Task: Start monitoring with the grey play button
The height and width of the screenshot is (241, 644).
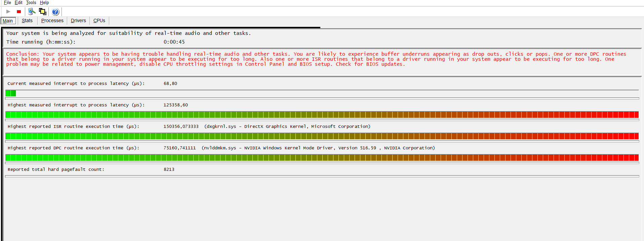Action: (8, 12)
